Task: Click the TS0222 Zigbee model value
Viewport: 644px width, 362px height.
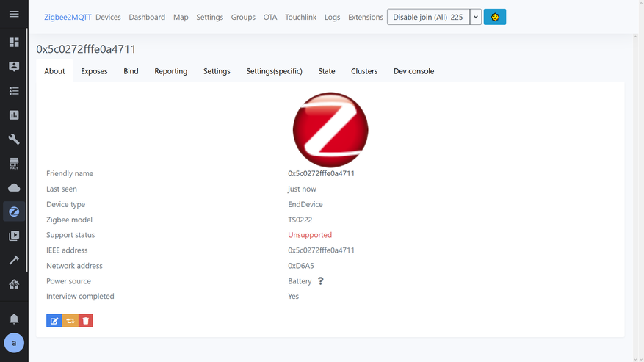Action: coord(300,220)
